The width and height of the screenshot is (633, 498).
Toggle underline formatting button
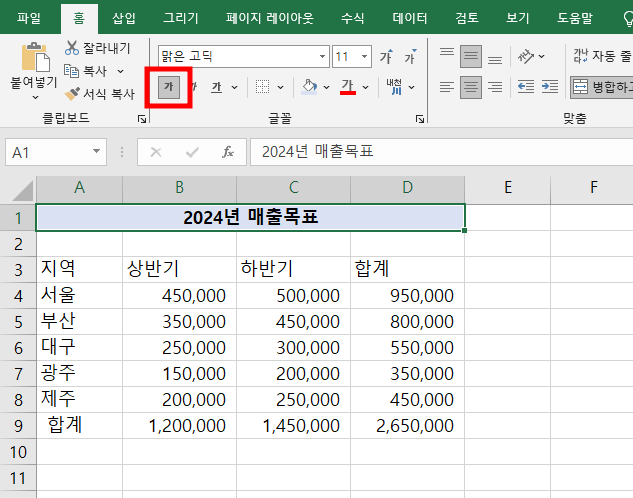[x=217, y=87]
